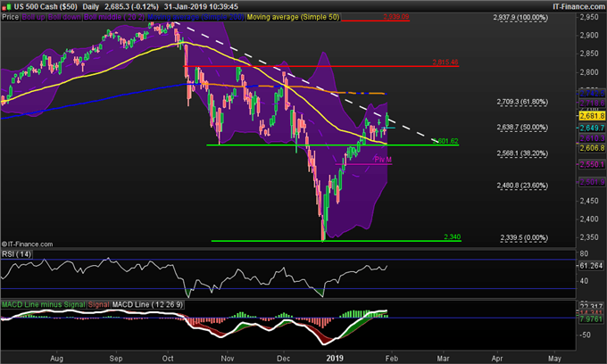Click the 31-Jan-2019 10:39:45 timestamp
Screen dimensions: 607x364
click(201, 6)
